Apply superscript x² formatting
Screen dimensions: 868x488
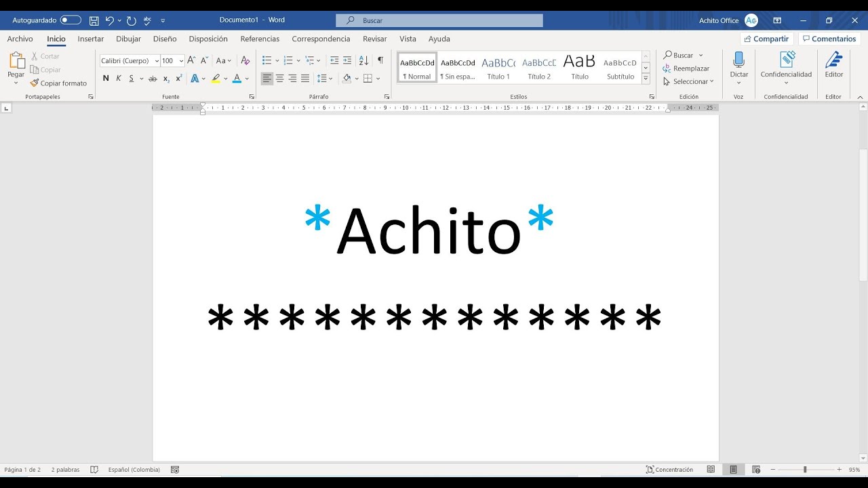click(x=179, y=79)
